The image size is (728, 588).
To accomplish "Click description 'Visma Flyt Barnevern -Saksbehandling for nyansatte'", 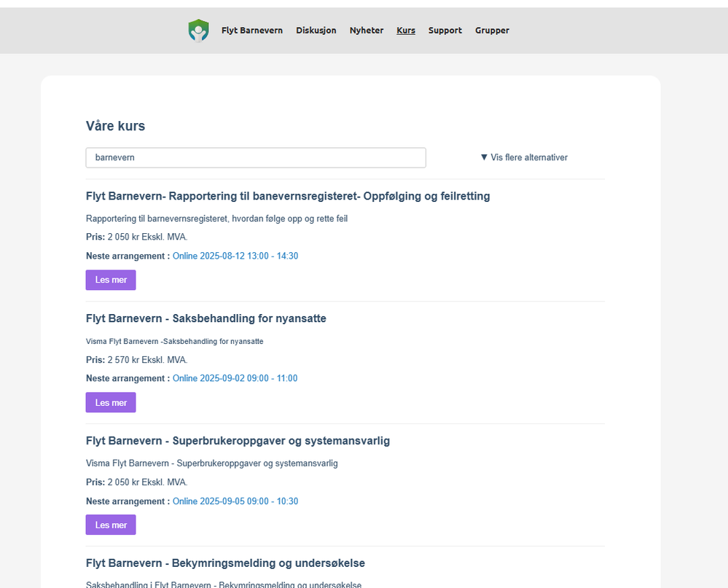I will 175,341.
